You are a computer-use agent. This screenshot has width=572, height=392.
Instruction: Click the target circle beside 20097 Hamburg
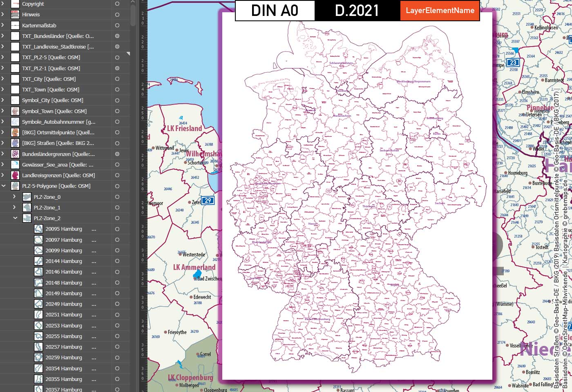(117, 240)
